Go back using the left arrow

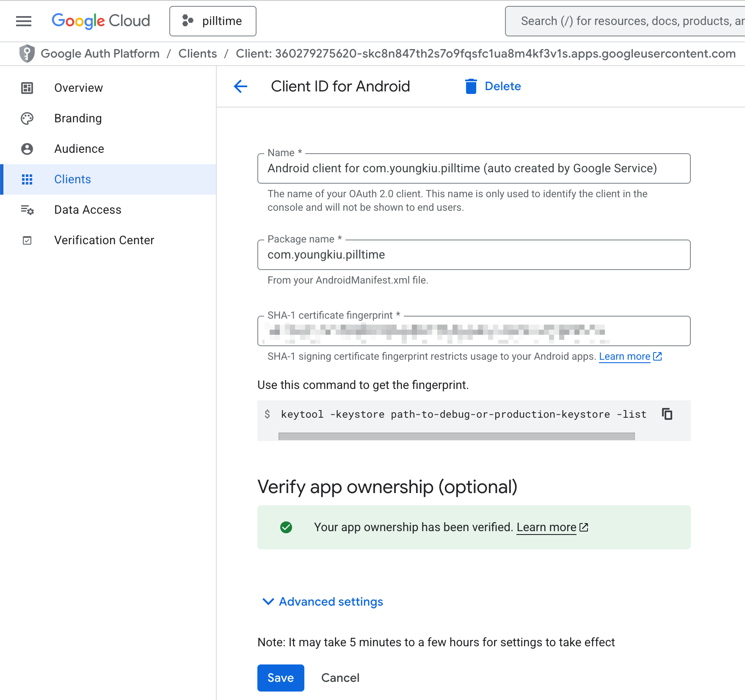pyautogui.click(x=240, y=86)
